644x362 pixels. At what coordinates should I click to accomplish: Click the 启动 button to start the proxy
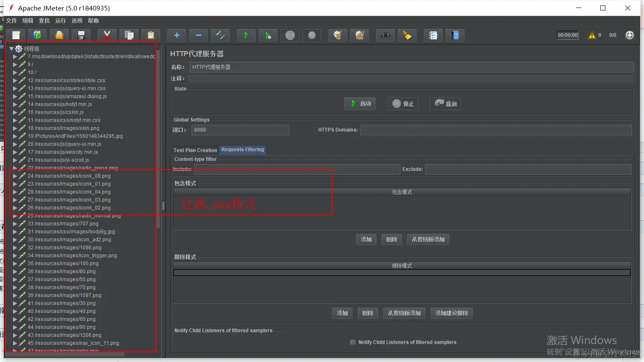[x=360, y=103]
